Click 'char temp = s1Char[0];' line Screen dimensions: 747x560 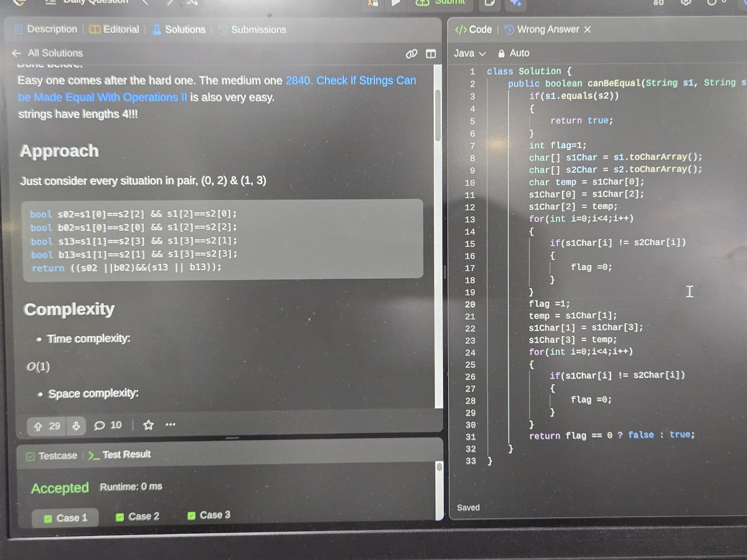point(587,182)
